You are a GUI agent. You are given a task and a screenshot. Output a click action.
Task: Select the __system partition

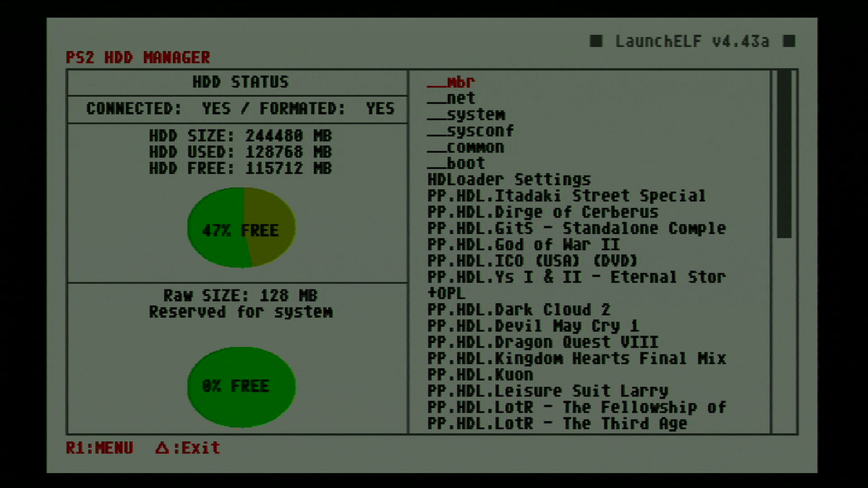click(x=466, y=115)
